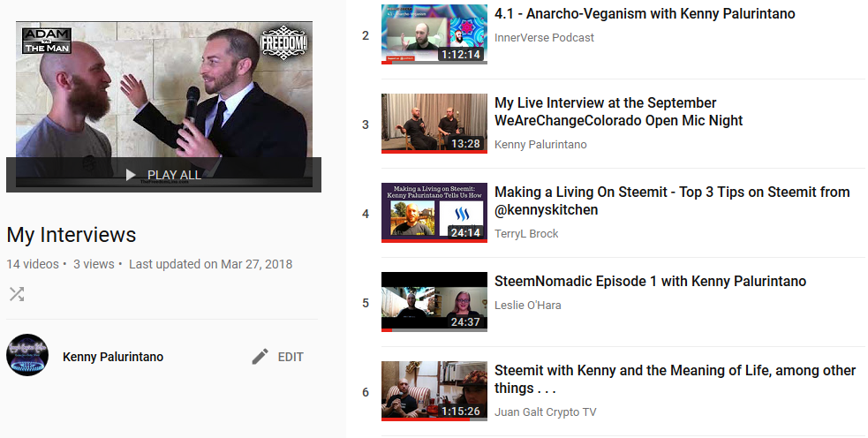Open SteemNomadic Episode 1 title link

pyautogui.click(x=650, y=282)
